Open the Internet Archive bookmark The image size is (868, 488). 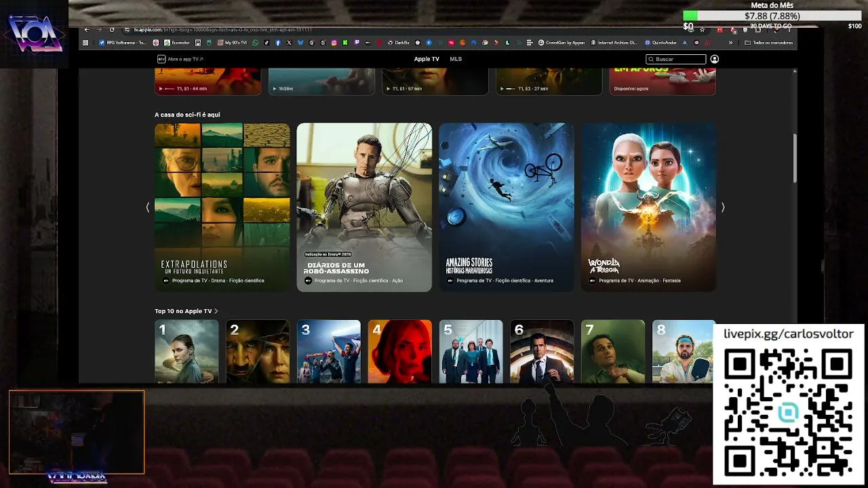[x=614, y=43]
